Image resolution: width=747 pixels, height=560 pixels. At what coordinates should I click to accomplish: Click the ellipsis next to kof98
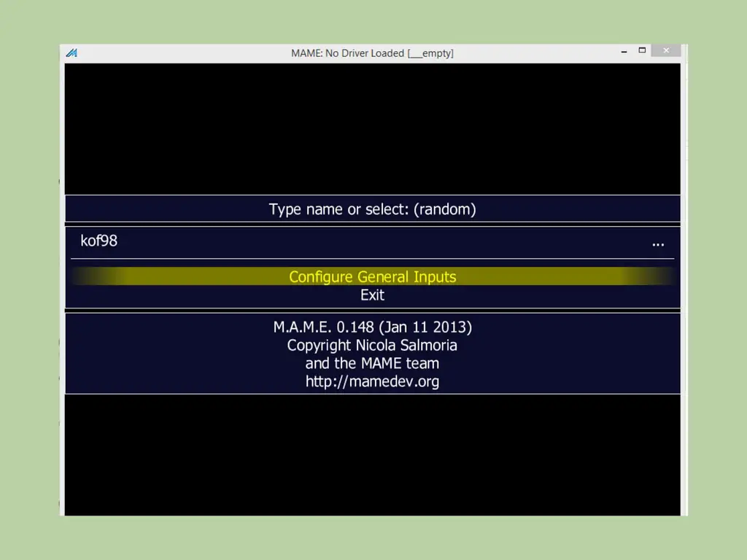pos(658,244)
